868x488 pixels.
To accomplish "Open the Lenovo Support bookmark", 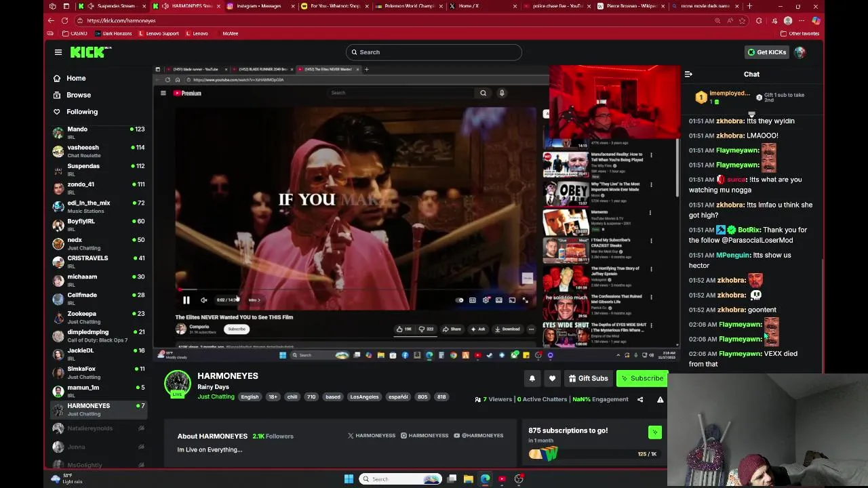I will 159,33.
